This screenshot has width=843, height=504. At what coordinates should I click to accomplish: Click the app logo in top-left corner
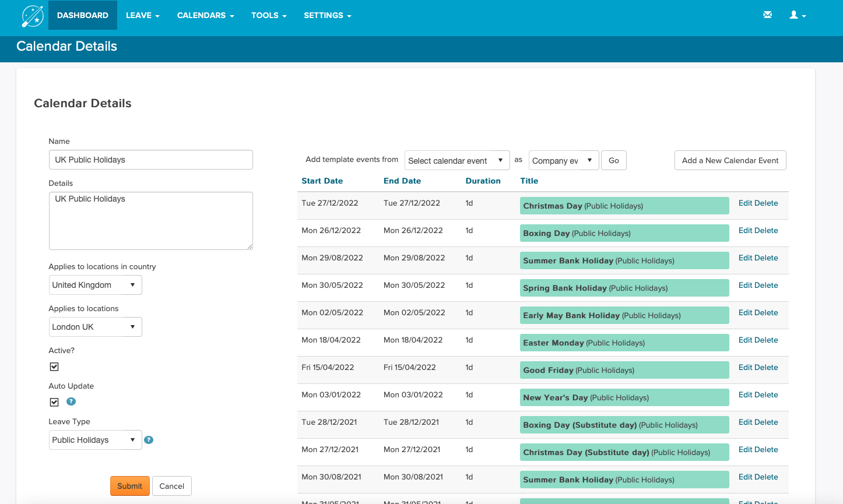pyautogui.click(x=33, y=16)
